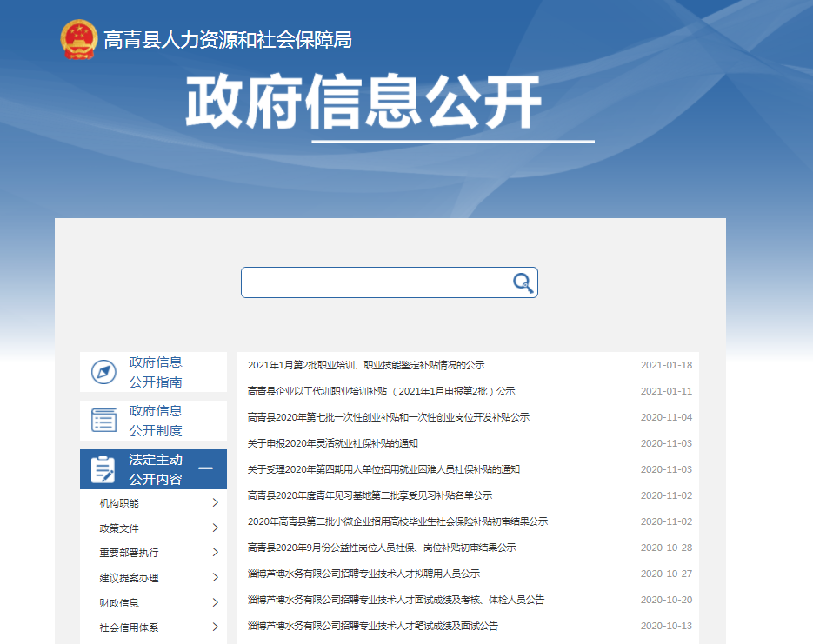Viewport: 813px width, 644px height.
Task: Expand the 政策文件 chevron arrow
Action: [215, 528]
